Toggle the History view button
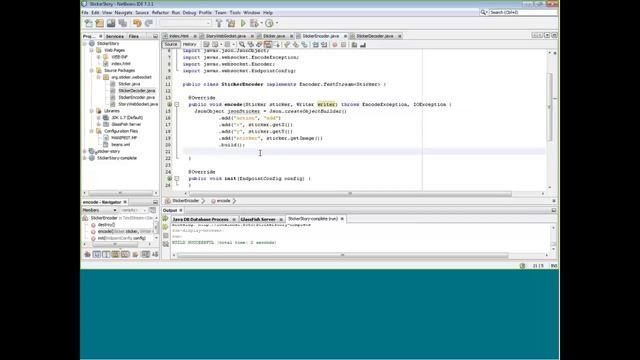This screenshot has width=640, height=360. click(189, 44)
